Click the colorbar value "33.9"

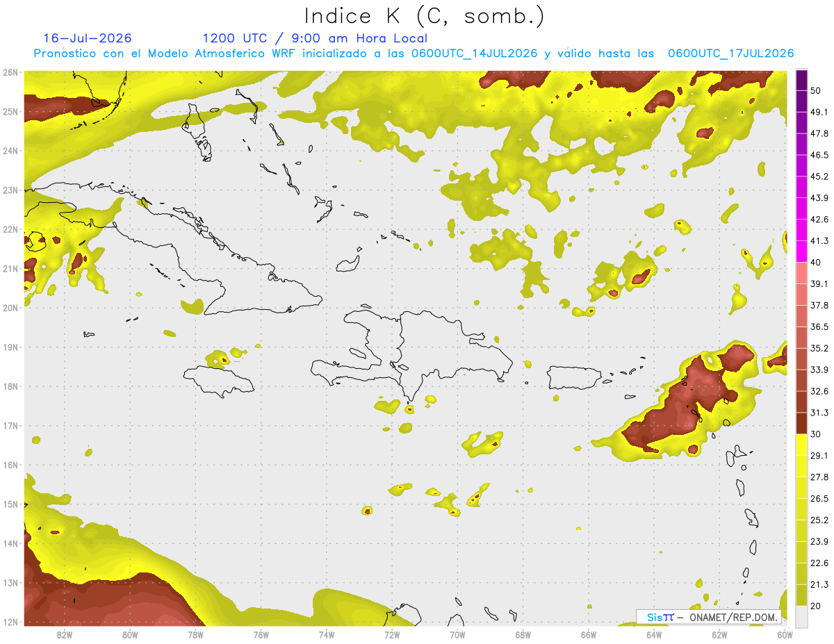tap(819, 370)
